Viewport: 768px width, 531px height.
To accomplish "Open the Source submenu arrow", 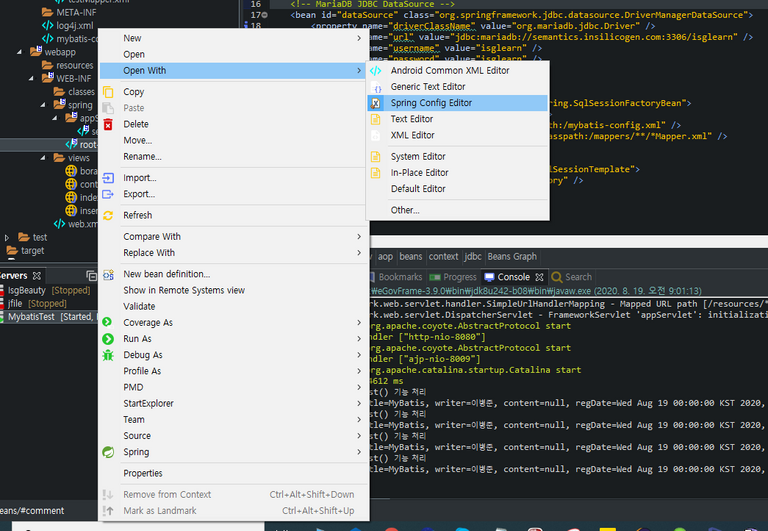I will coord(359,436).
